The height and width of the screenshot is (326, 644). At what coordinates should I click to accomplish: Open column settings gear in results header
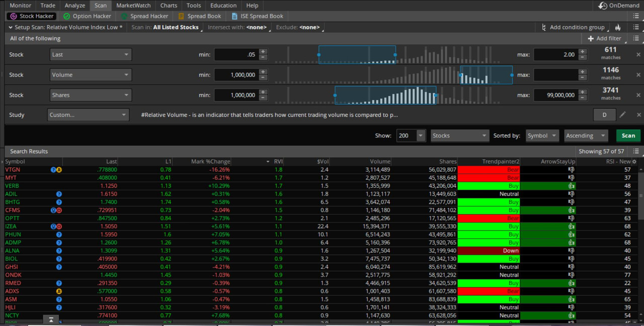tap(634, 162)
